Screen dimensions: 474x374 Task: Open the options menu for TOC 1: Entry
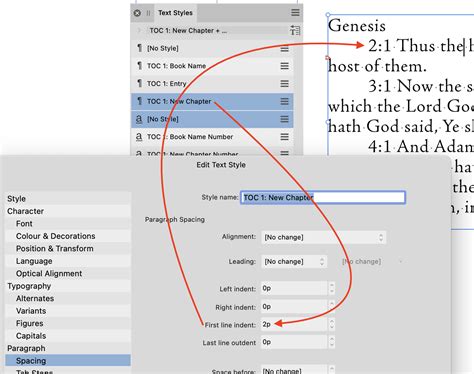(284, 84)
